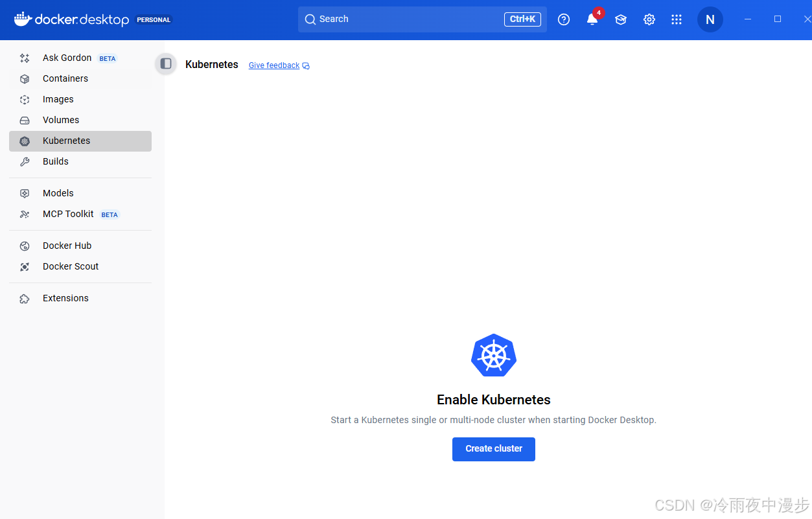Click the Ctrl+K shortcut badge
This screenshot has height=519, width=812.
[522, 19]
